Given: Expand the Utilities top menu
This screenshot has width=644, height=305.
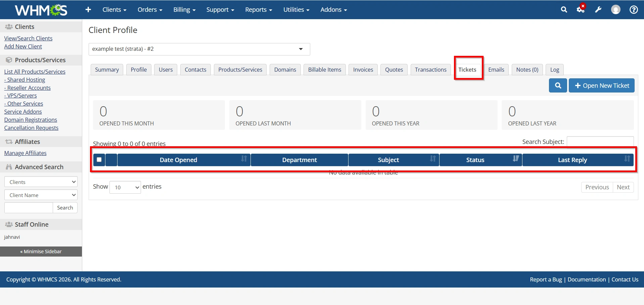Looking at the screenshot, I should click(296, 10).
